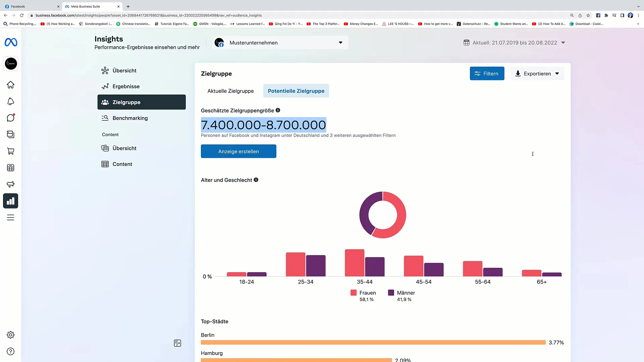
Task: Click the Anzeige erstellen button
Action: coord(238,151)
